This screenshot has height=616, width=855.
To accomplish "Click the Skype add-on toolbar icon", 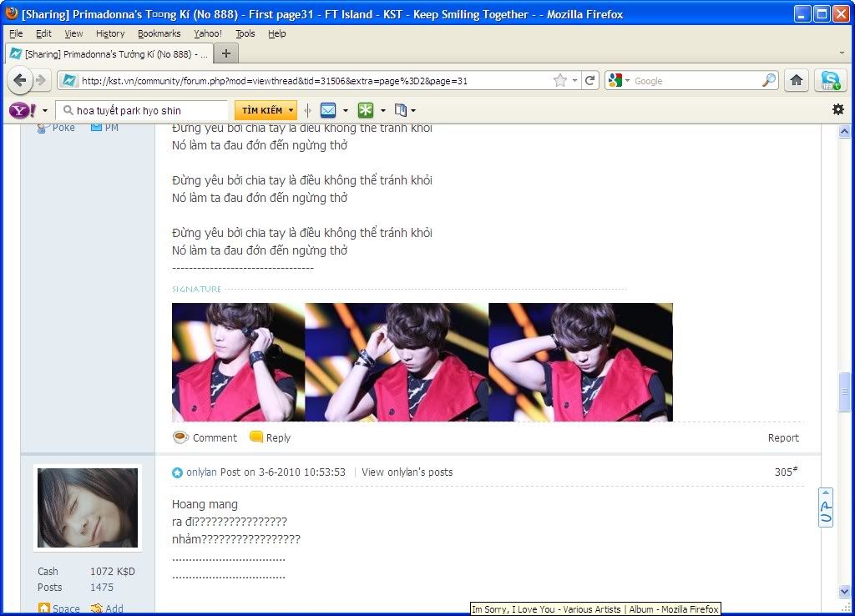I will tap(831, 81).
